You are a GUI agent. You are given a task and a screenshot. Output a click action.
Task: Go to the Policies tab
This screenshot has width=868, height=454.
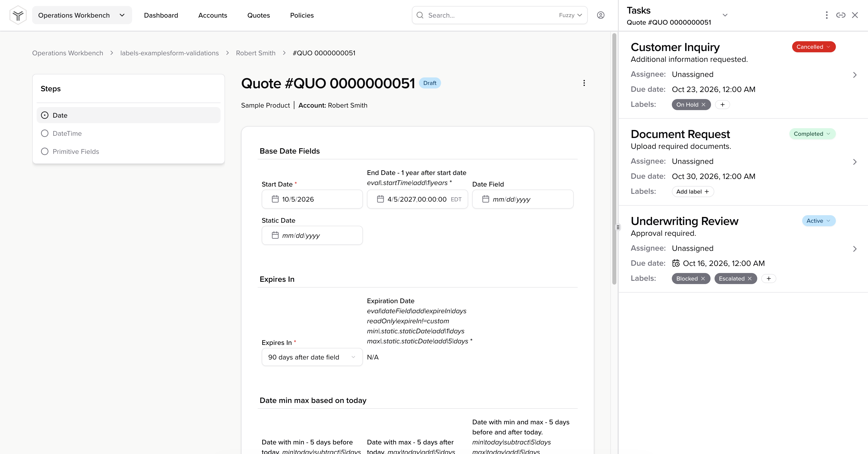[x=302, y=15]
